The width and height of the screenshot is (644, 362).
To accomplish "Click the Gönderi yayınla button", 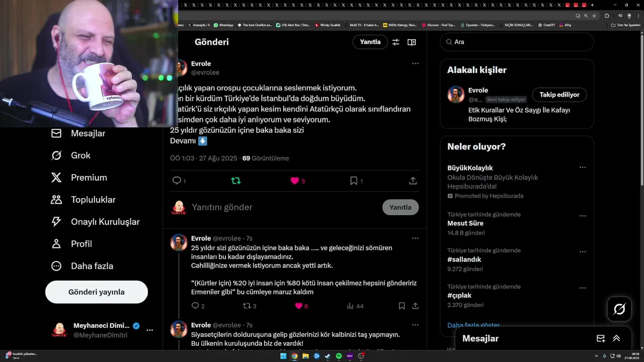I will click(97, 292).
